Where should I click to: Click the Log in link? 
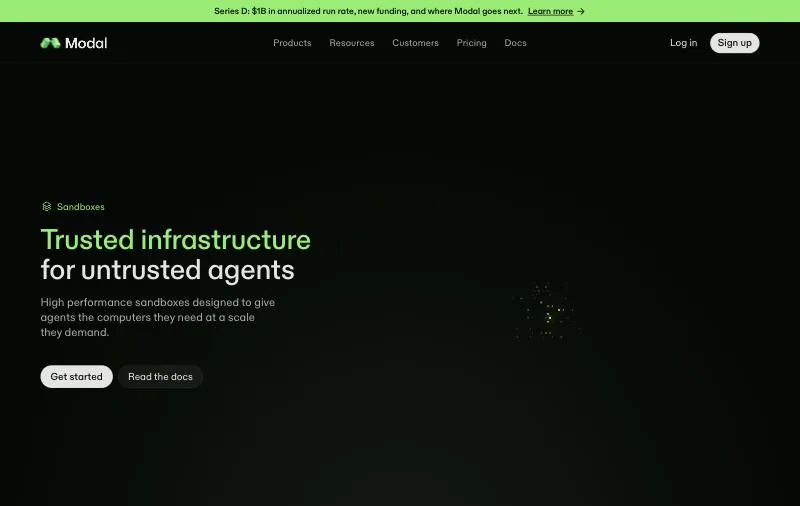683,43
